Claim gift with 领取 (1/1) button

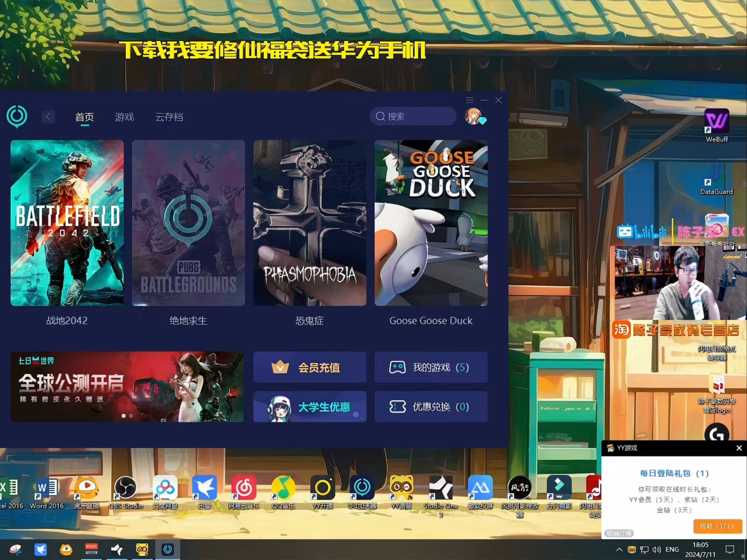pyautogui.click(x=718, y=526)
